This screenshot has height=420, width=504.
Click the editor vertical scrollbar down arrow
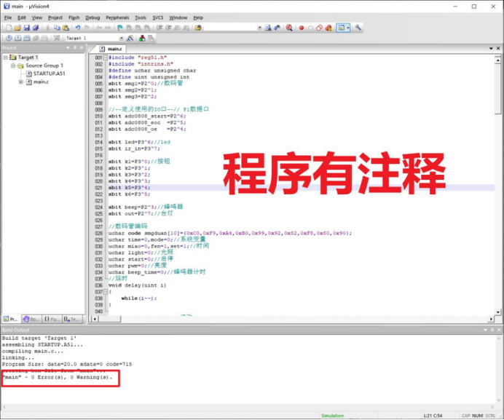(x=498, y=312)
